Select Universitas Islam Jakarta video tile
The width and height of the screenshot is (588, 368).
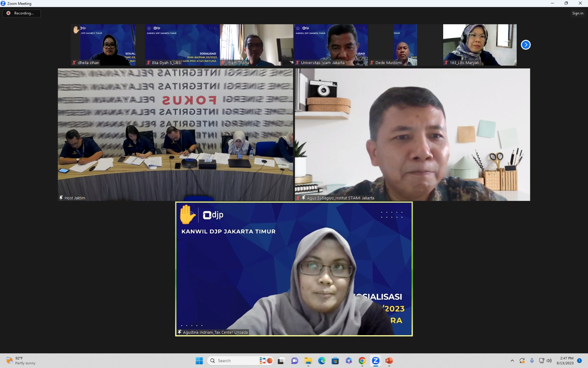(x=331, y=45)
